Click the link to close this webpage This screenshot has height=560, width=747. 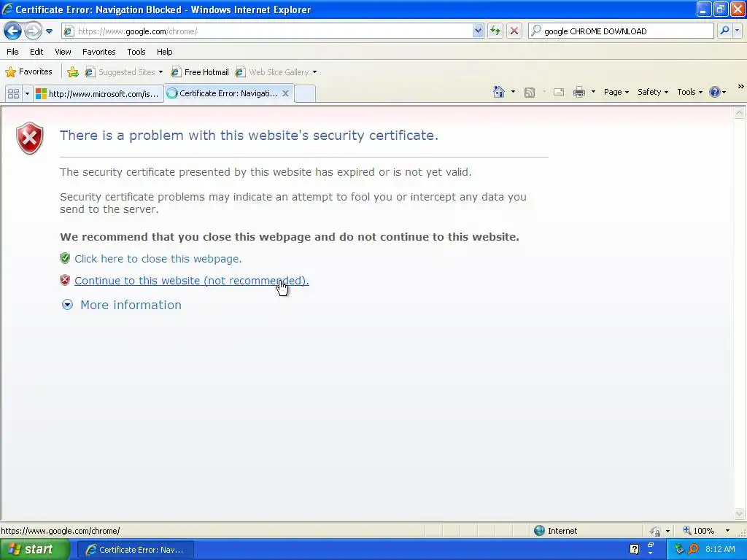pos(158,259)
